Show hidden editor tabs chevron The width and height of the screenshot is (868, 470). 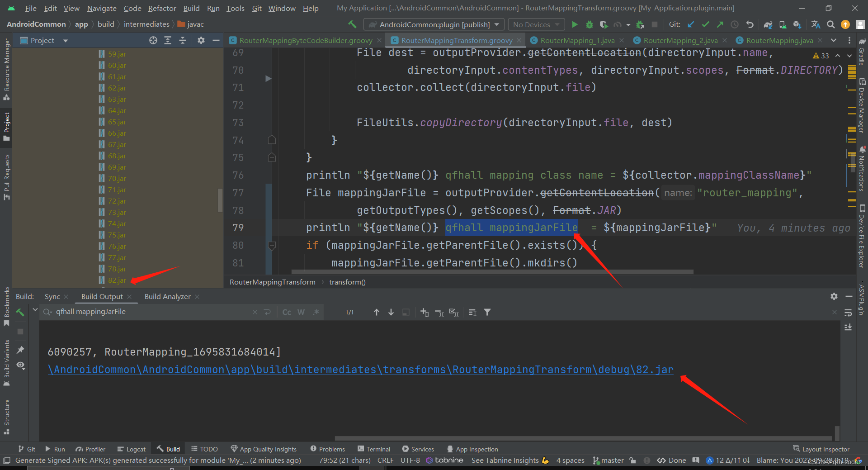point(834,40)
